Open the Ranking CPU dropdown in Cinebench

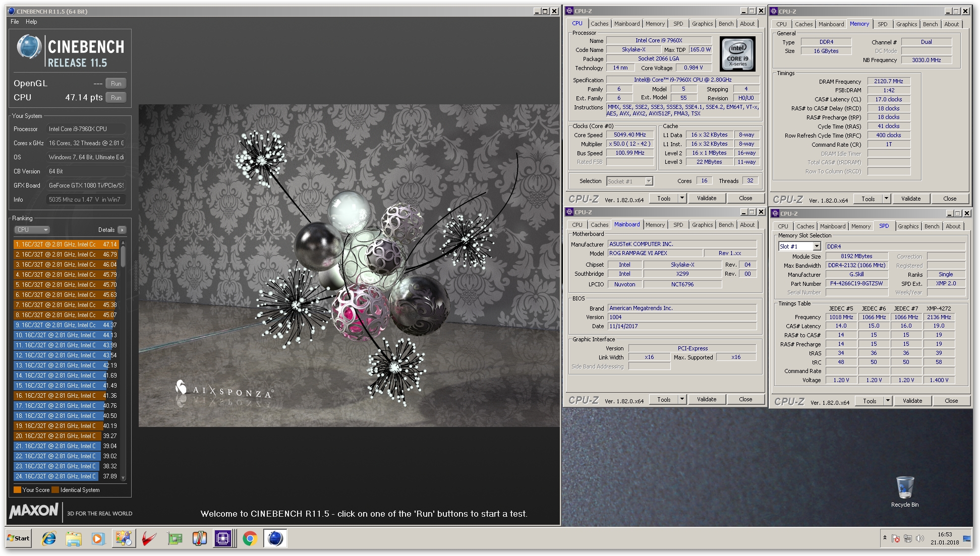tap(32, 230)
